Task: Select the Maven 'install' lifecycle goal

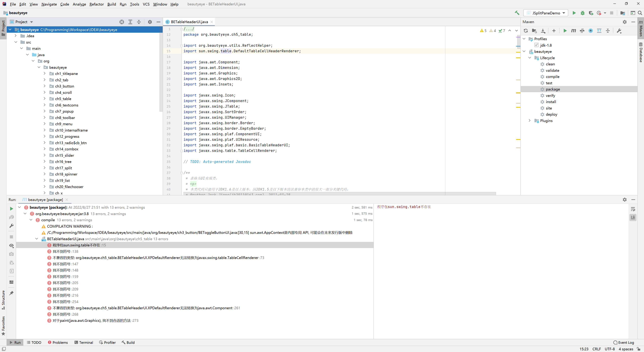Action: tap(551, 102)
